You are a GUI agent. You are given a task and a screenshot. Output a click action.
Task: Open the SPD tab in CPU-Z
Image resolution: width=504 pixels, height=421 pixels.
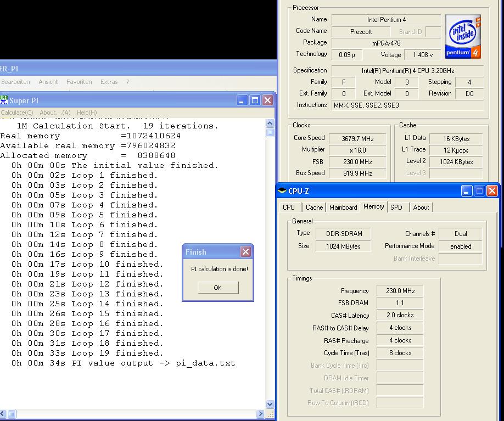(396, 207)
